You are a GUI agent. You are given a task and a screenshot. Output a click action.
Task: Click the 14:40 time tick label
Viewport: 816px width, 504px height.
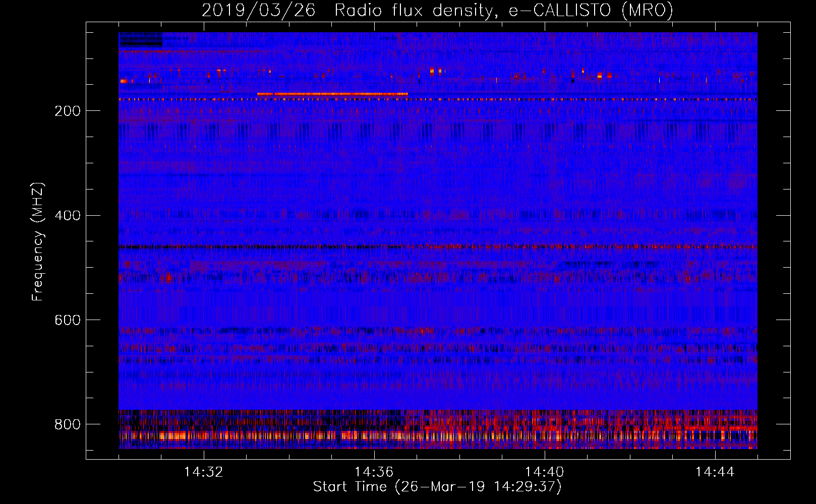(x=545, y=472)
